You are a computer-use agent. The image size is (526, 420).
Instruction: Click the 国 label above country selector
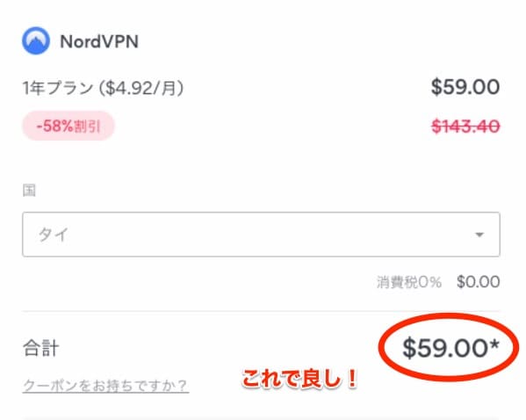29,191
